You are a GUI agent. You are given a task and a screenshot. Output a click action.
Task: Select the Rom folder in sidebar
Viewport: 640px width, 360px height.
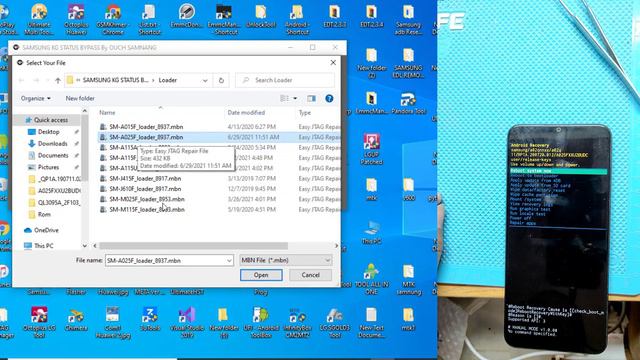(x=40, y=214)
